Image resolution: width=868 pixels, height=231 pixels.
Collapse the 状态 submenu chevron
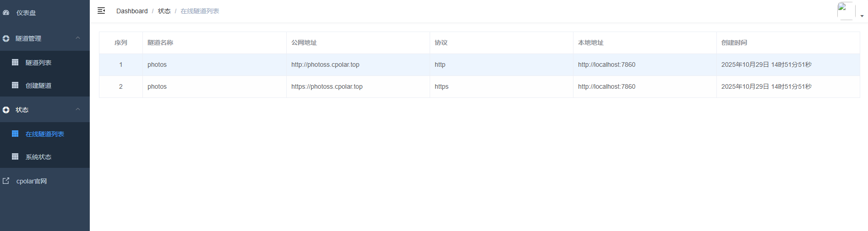pos(78,109)
